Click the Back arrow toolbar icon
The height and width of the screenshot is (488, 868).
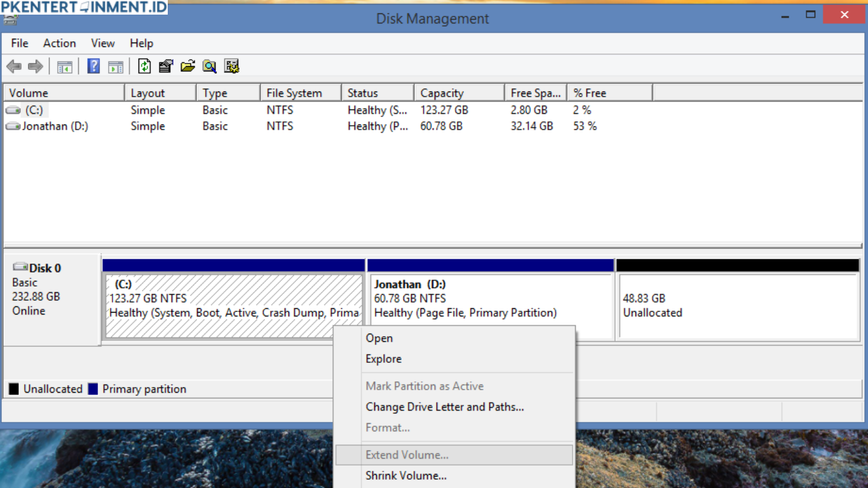pos(14,67)
